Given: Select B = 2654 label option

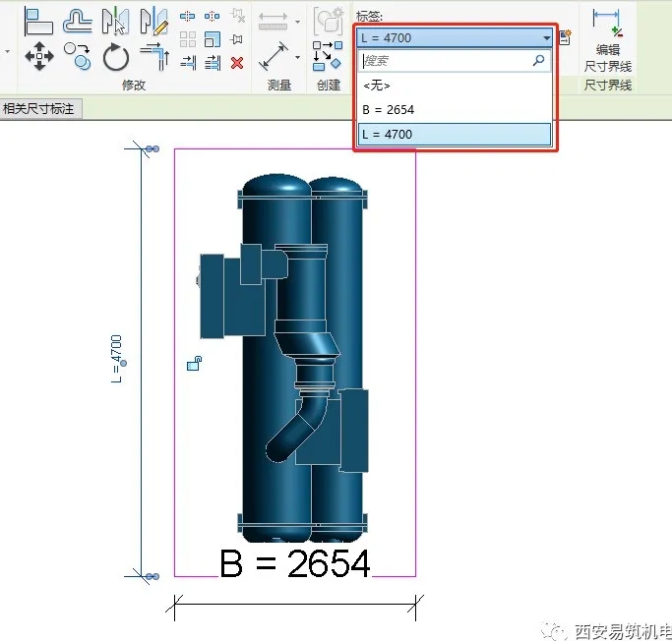Looking at the screenshot, I should [455, 109].
